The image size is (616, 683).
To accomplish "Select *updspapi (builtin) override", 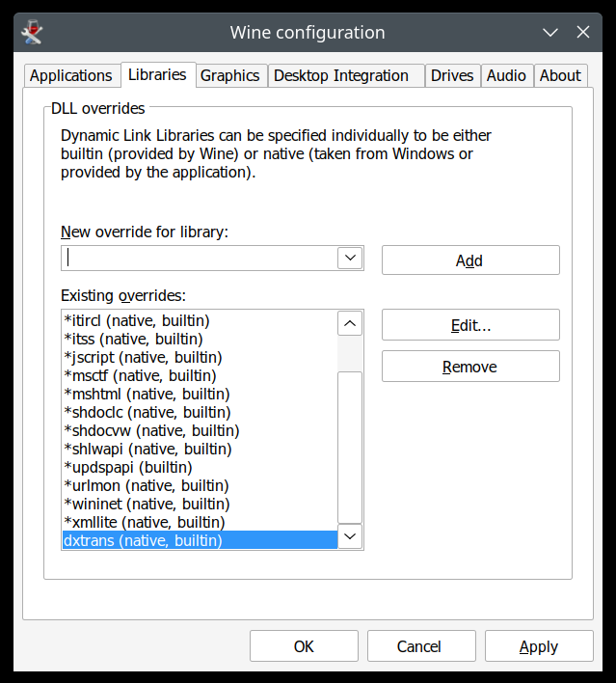I will click(x=200, y=467).
